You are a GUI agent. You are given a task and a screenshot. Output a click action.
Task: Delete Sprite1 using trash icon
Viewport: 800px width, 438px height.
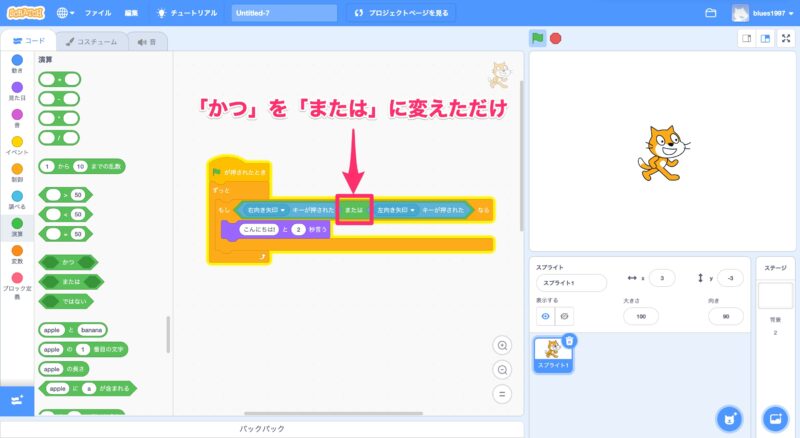(569, 341)
